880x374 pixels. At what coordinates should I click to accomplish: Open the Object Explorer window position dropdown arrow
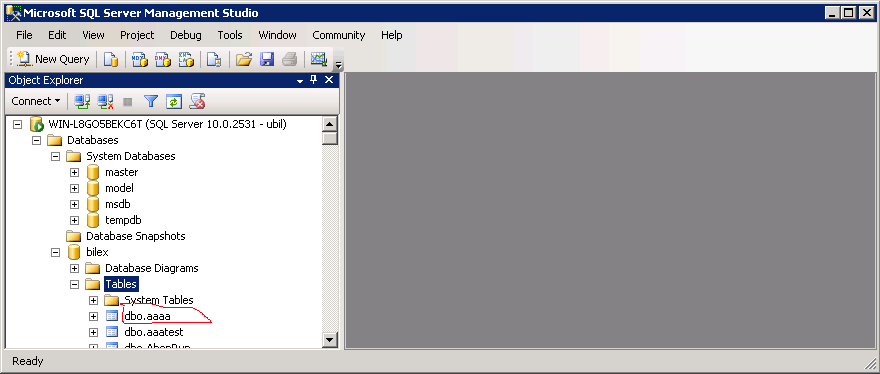300,80
